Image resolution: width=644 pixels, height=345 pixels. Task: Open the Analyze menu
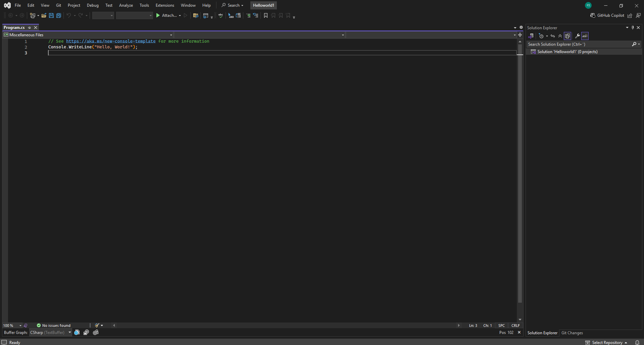coord(126,5)
